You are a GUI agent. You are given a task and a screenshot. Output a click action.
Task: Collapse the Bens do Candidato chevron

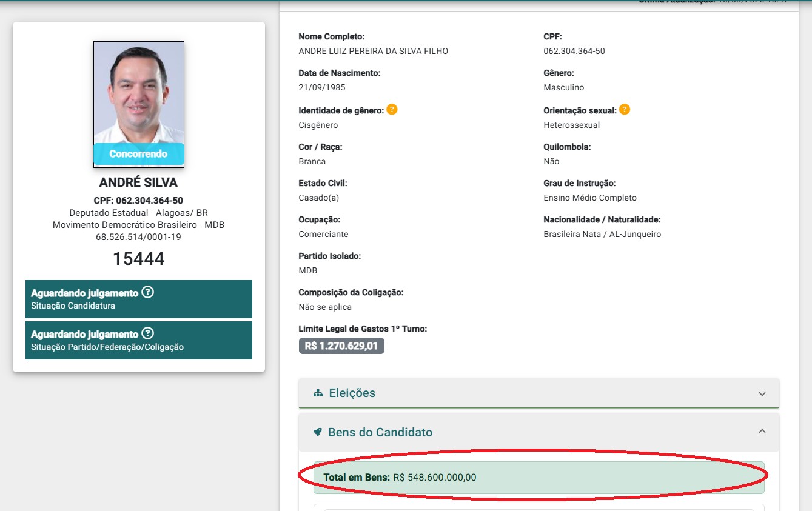tap(762, 432)
